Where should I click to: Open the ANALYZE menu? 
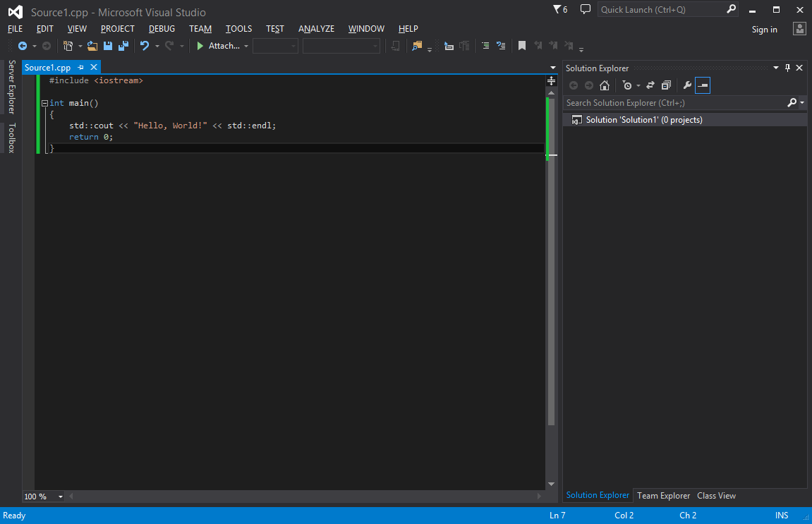317,28
